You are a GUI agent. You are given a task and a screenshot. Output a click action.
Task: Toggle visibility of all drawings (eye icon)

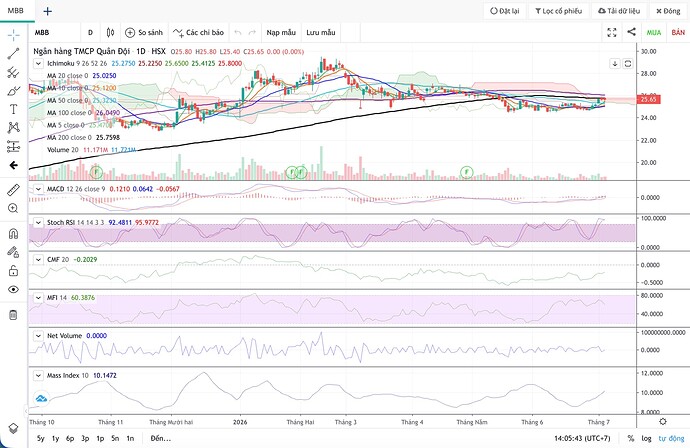coord(13,289)
